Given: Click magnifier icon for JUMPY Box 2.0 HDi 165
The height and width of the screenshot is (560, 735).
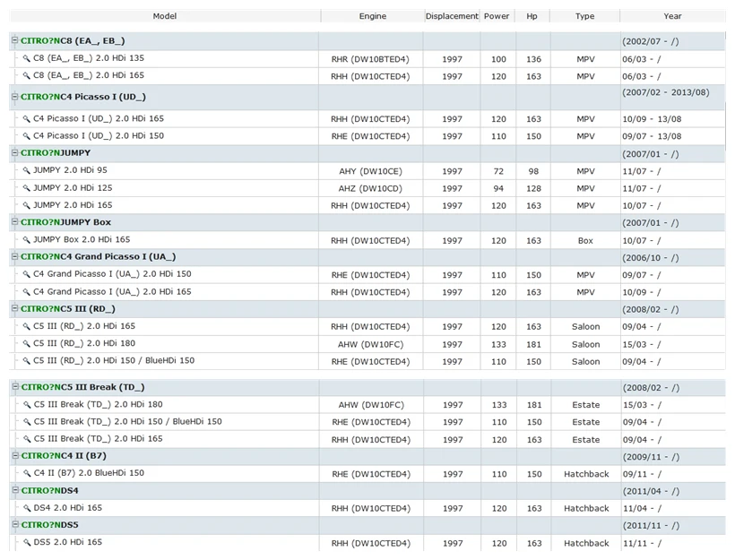Looking at the screenshot, I should click(x=26, y=240).
